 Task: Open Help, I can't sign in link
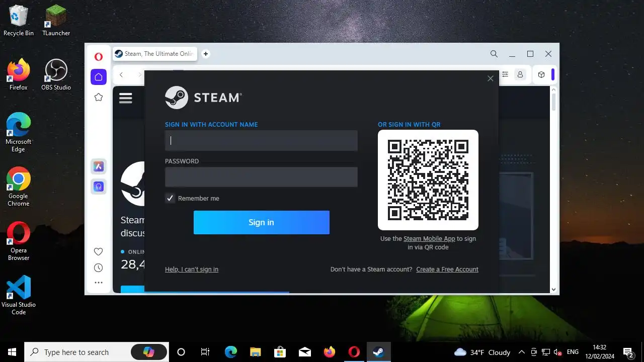(192, 269)
